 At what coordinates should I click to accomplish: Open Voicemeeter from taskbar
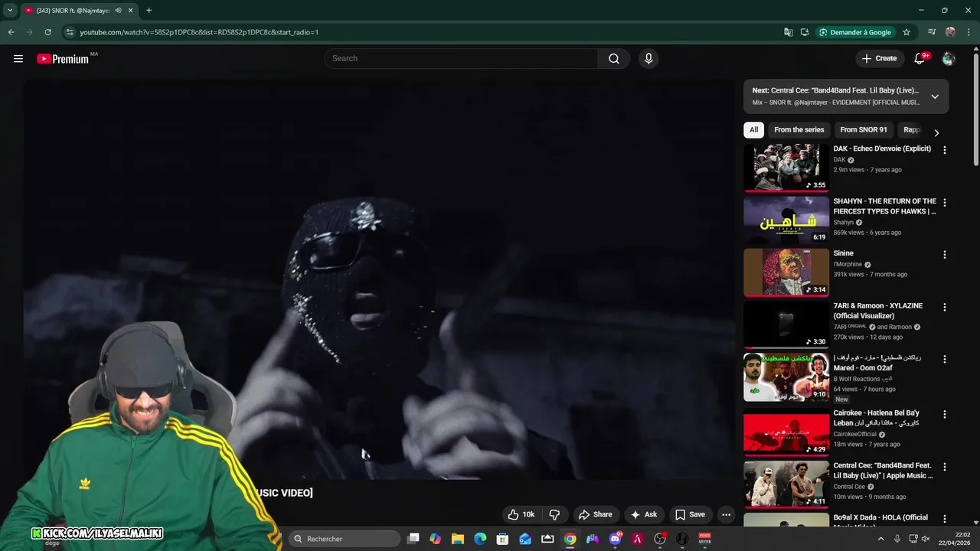point(704,539)
